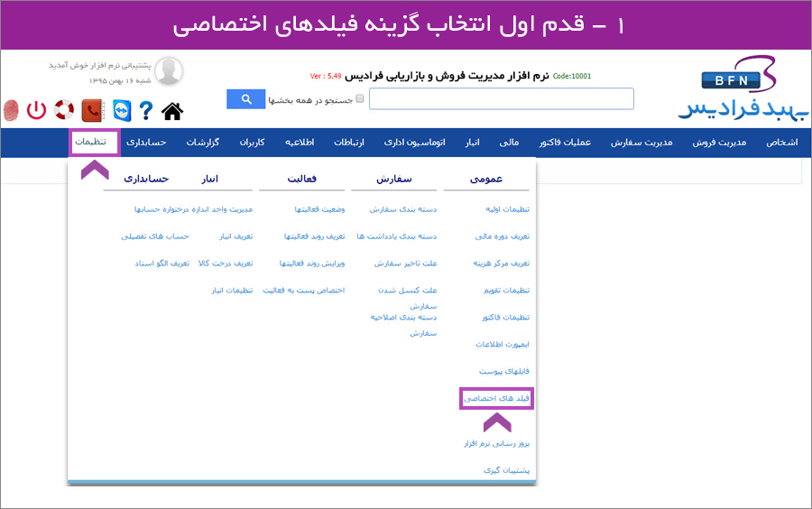The width and height of the screenshot is (812, 509).
Task: Click the home icon
Action: tap(171, 111)
